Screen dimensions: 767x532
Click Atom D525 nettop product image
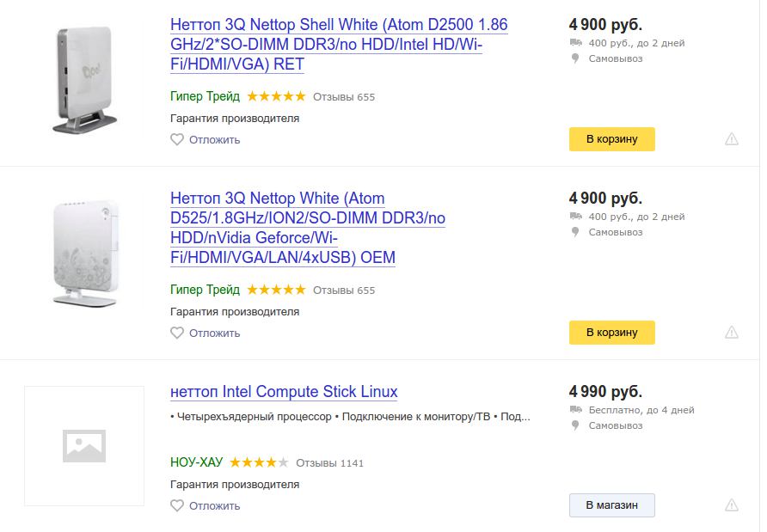pyautogui.click(x=83, y=253)
